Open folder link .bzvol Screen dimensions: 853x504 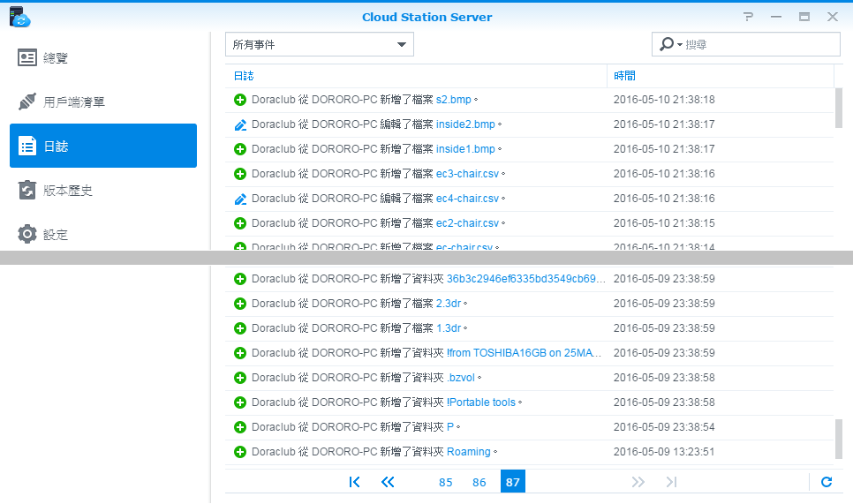pos(461,377)
